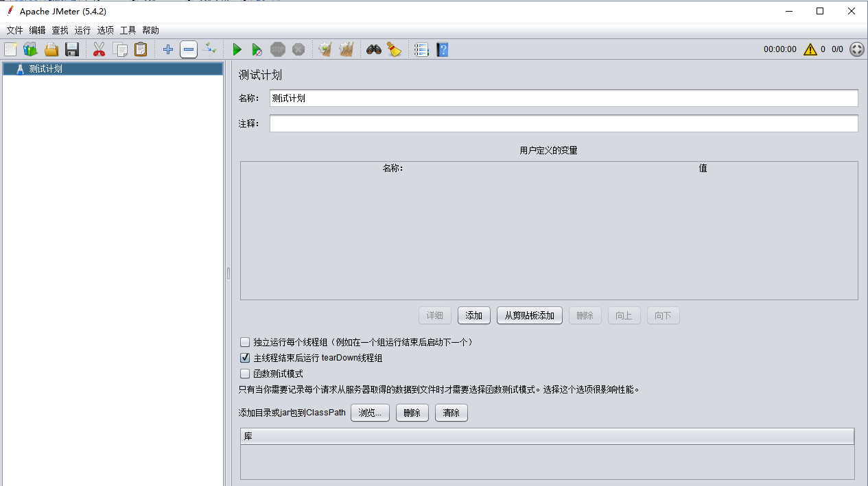
Task: Minimize the JMeter window
Action: click(788, 11)
